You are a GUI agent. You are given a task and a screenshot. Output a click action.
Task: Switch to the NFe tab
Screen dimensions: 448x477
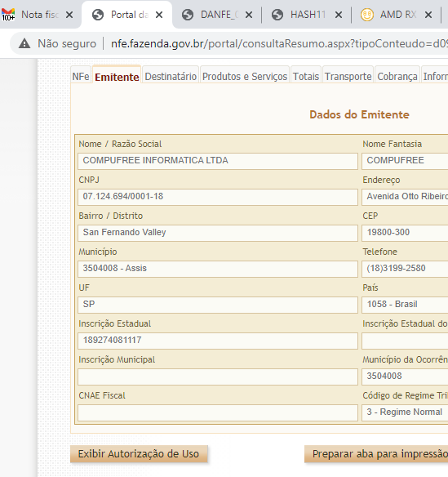[81, 76]
